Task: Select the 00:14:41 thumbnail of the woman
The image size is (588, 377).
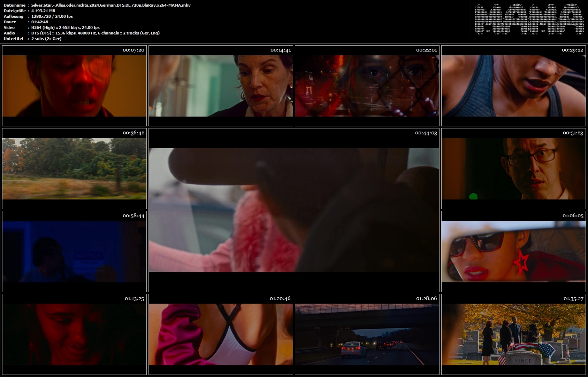Action: click(221, 86)
